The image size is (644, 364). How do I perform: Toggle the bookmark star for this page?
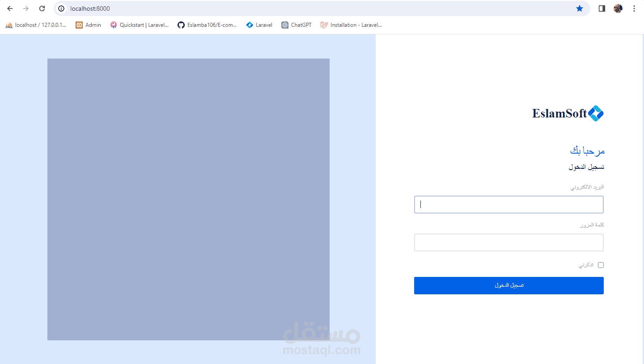coord(580,8)
